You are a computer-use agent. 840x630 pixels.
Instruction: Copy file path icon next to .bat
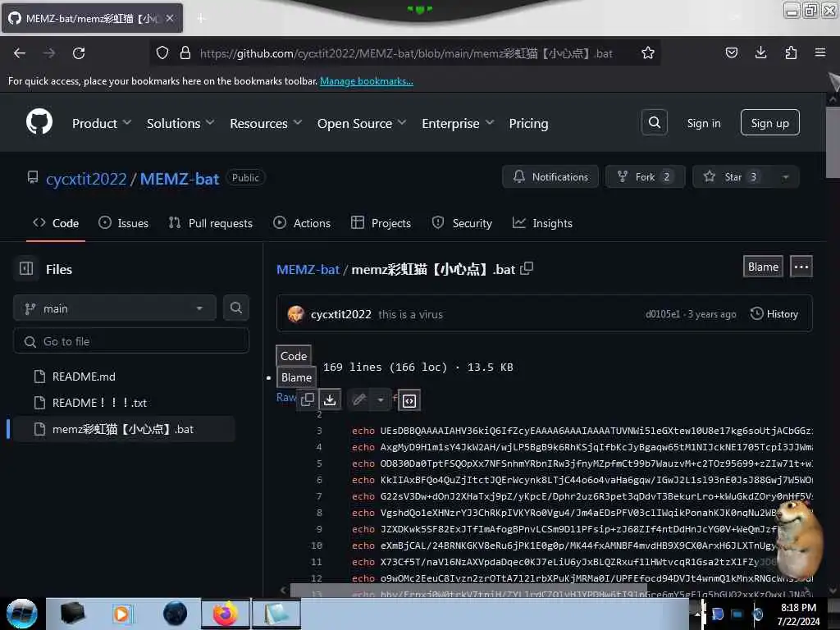coord(527,268)
